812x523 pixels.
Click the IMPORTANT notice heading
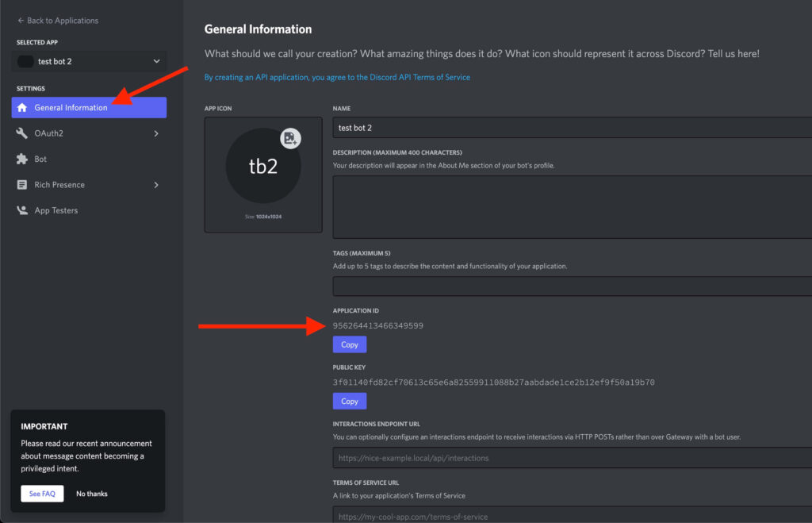tap(44, 426)
